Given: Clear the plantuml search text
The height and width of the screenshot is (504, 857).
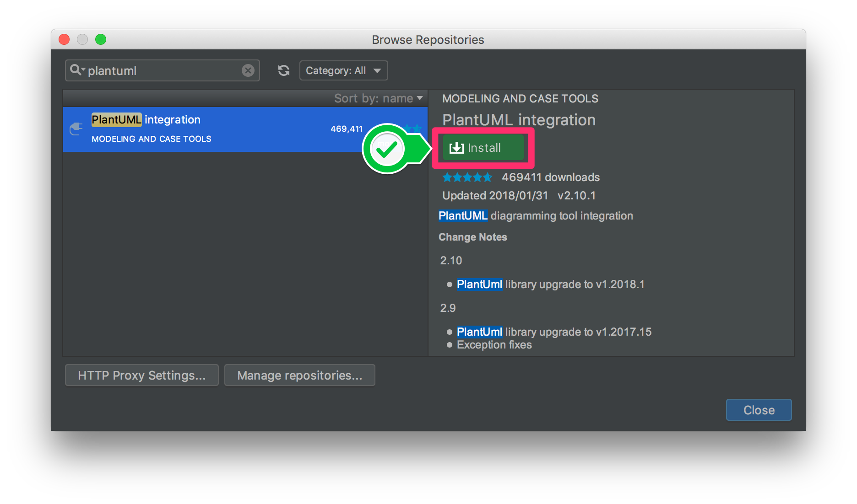Looking at the screenshot, I should click(248, 70).
